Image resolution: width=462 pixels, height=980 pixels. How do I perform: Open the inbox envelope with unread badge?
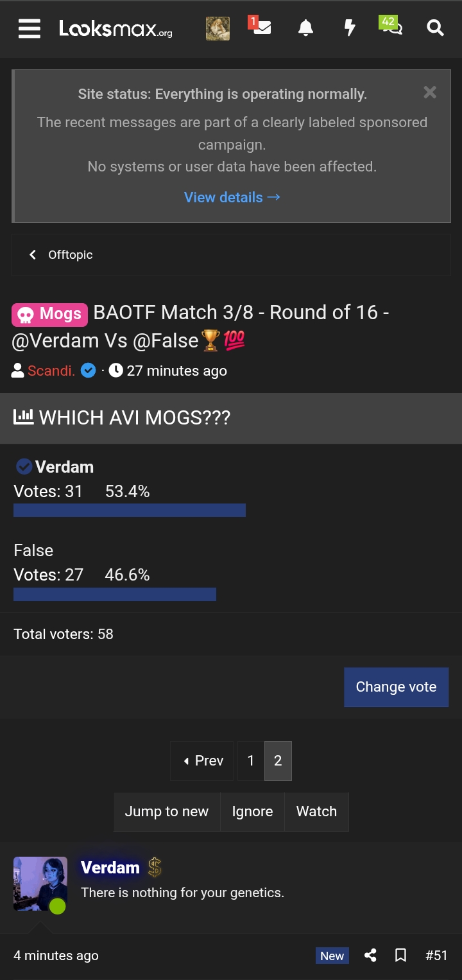pyautogui.click(x=261, y=28)
